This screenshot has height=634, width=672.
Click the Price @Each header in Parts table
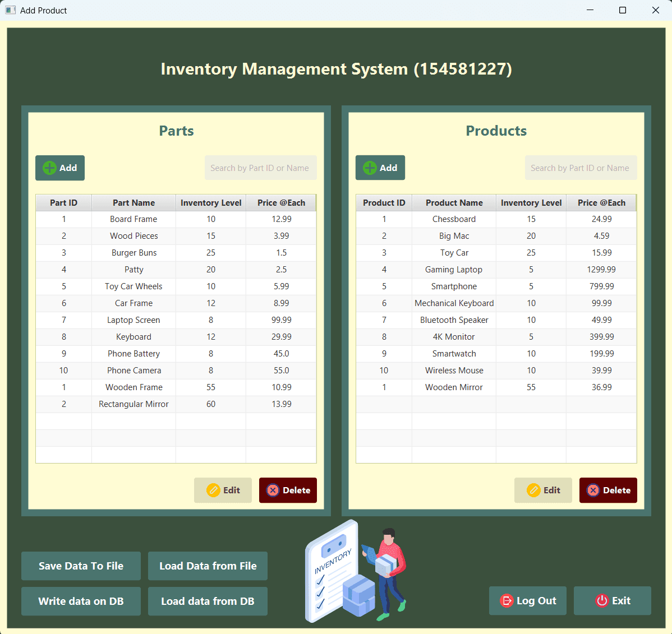pyautogui.click(x=280, y=202)
